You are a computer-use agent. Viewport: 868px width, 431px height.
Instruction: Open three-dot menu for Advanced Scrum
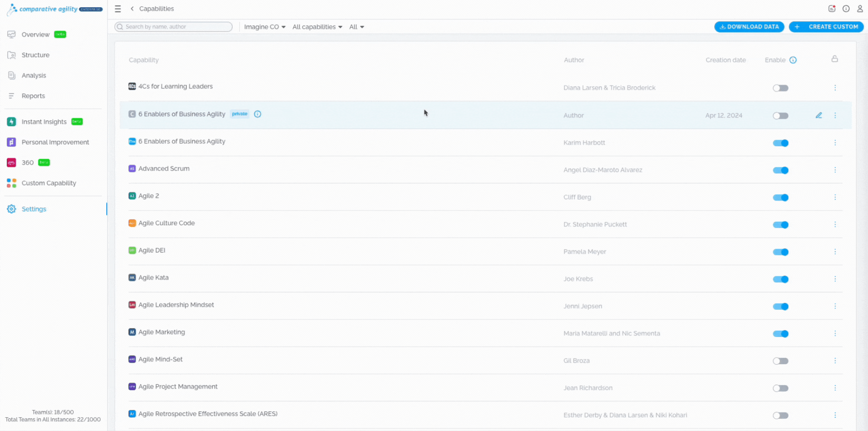tap(834, 170)
